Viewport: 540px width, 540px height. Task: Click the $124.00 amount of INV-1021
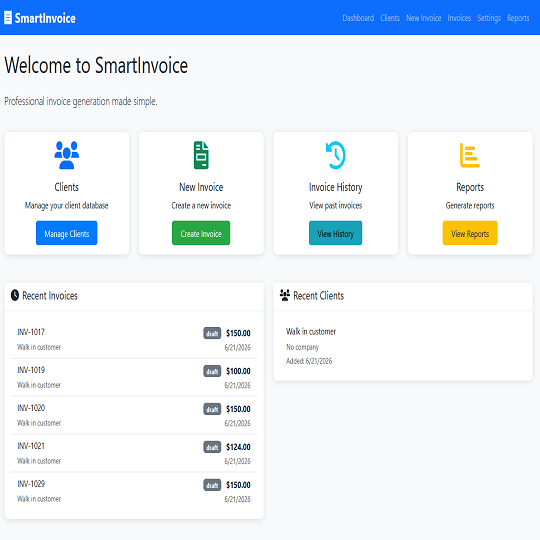click(238, 447)
